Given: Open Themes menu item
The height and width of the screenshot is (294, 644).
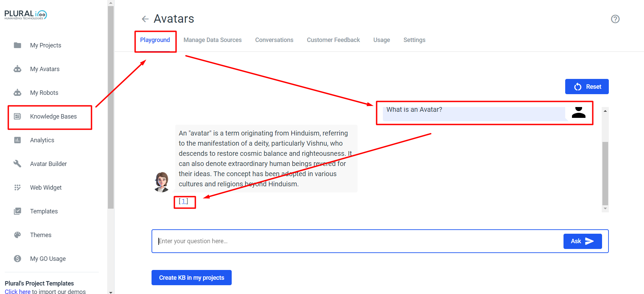Looking at the screenshot, I should 41,235.
